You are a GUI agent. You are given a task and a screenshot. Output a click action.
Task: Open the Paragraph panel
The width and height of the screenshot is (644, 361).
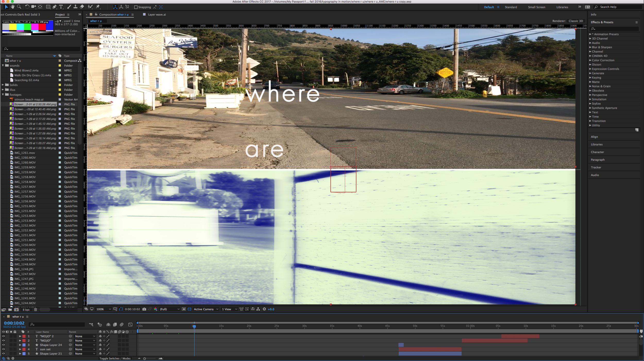(x=598, y=160)
